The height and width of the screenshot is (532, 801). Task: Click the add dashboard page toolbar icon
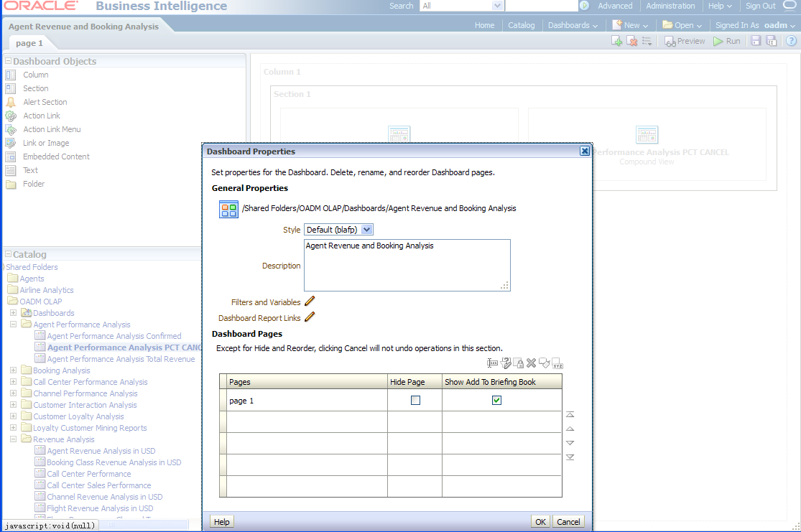[616, 42]
